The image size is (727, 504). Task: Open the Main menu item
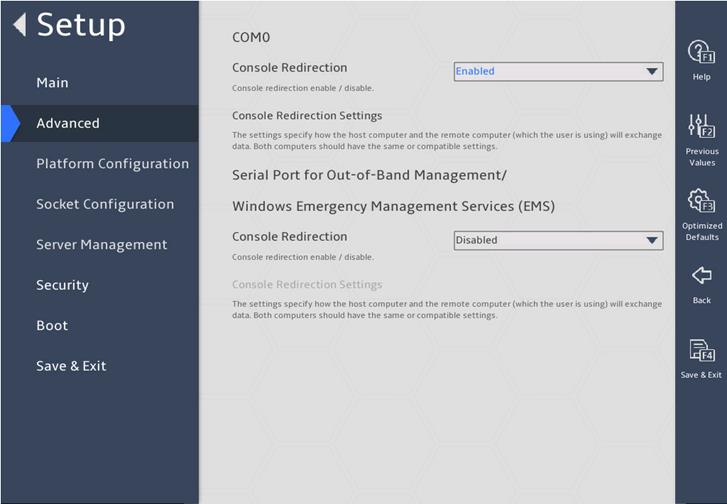[52, 83]
